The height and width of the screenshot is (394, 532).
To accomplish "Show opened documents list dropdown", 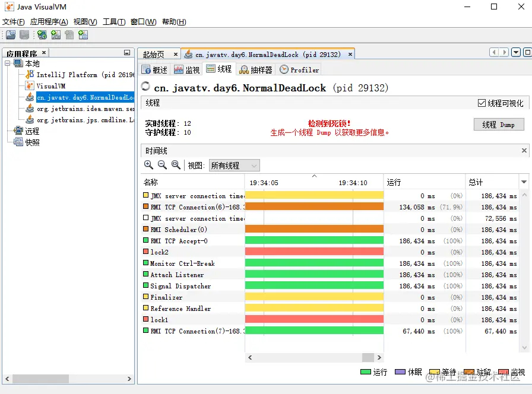I will 516,53.
